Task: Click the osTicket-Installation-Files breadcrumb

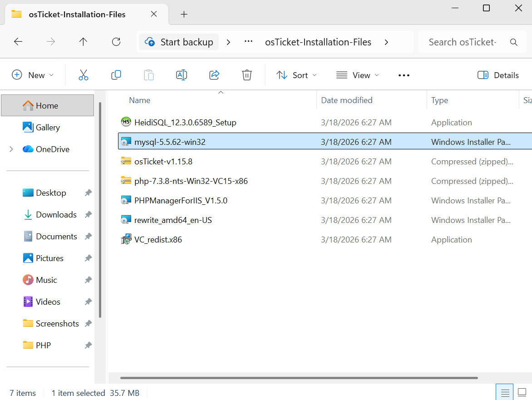Action: (318, 42)
